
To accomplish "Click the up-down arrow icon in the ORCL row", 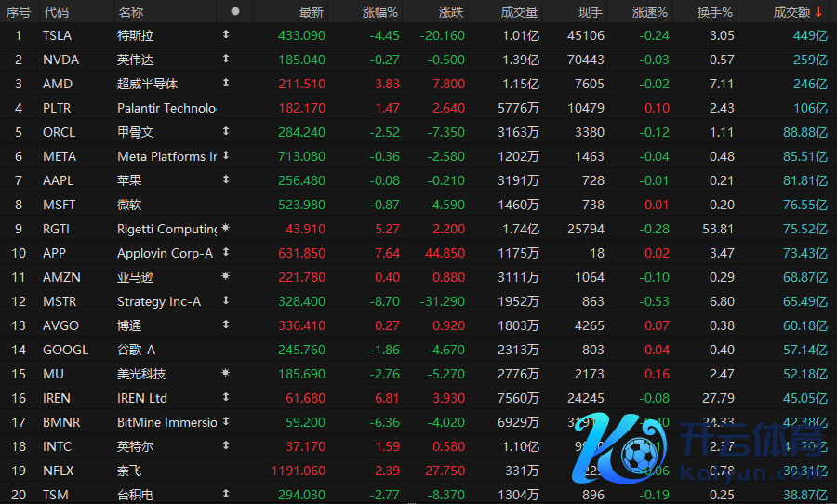I will (225, 132).
